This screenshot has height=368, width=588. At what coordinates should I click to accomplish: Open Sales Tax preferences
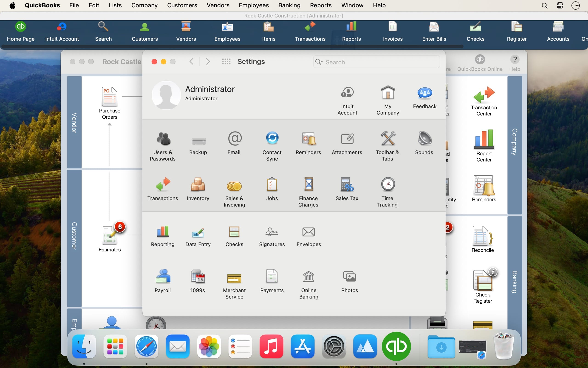coord(347,189)
